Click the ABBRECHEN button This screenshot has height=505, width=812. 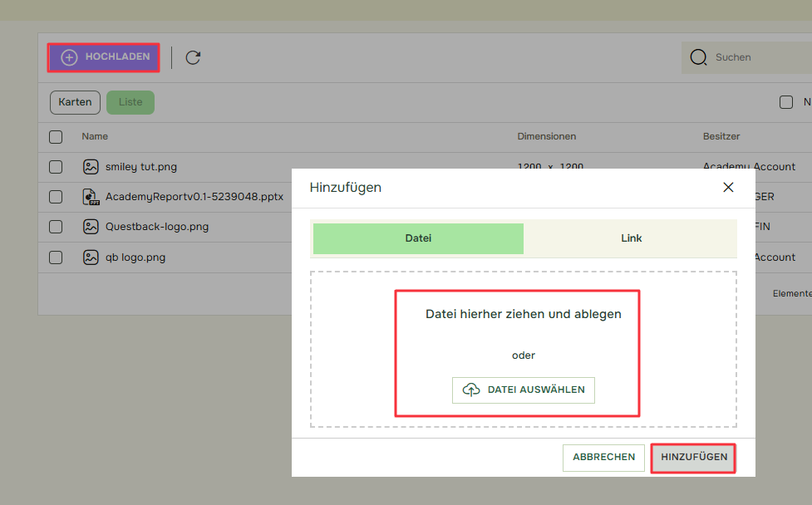[604, 458]
